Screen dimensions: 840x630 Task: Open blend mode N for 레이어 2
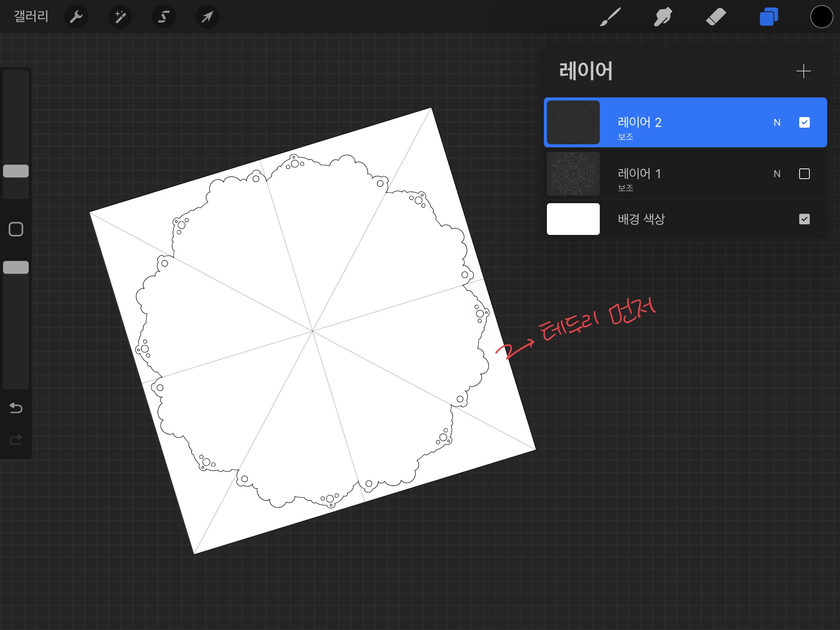pyautogui.click(x=777, y=122)
